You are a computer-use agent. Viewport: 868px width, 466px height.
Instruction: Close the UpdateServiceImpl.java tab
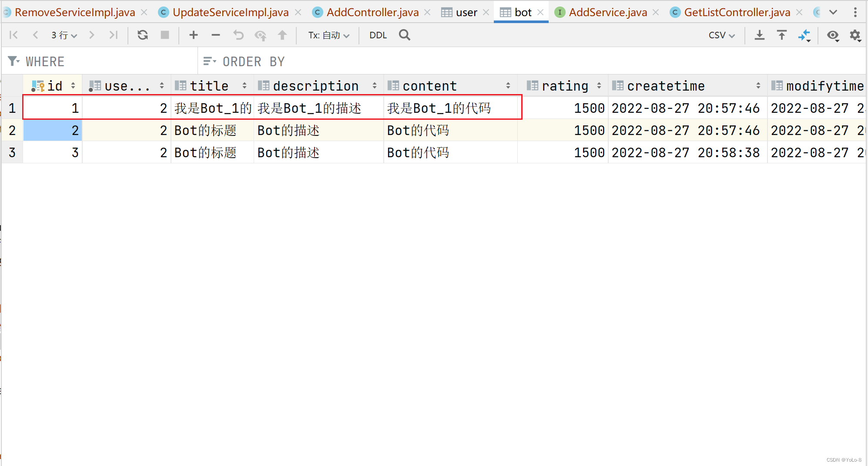coord(298,12)
